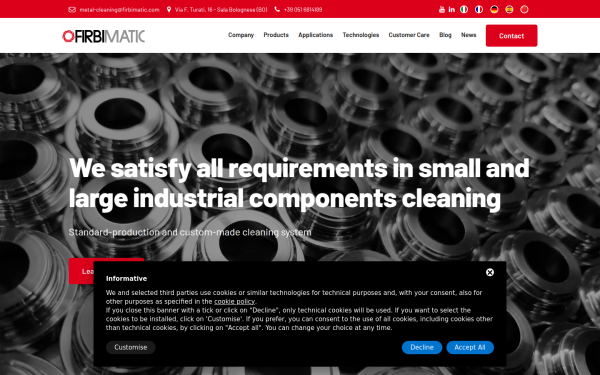Open the YouTube icon in top bar
Screen dimensions: 600x375
pyautogui.click(x=442, y=10)
